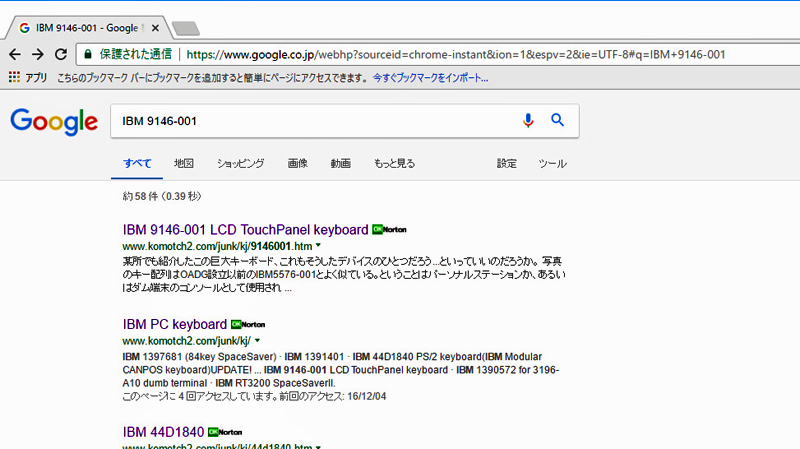The width and height of the screenshot is (800, 449).
Task: Click the www.komotch2.com/junk/kj/9146001.htm URL text
Action: (217, 246)
